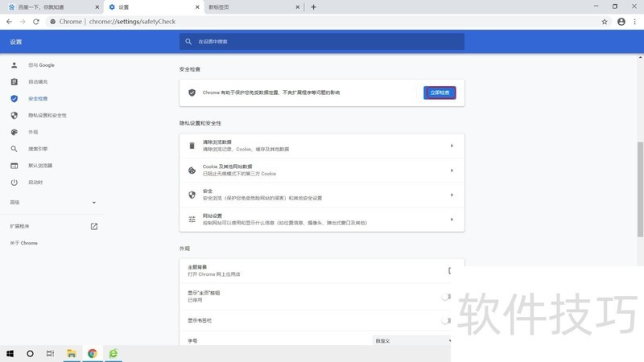Open the 网站设置 row
Image resolution: width=644 pixels, height=362 pixels.
[321, 219]
